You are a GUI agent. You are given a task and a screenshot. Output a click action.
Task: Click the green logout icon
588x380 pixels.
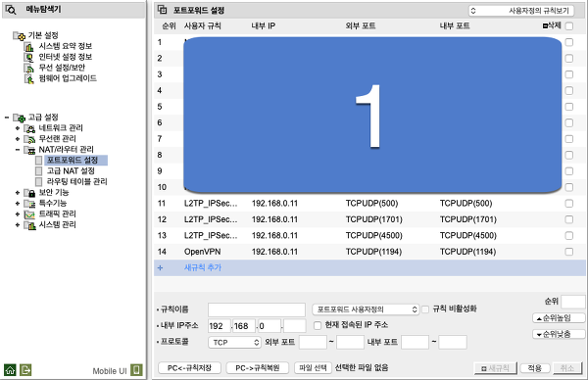click(x=25, y=370)
